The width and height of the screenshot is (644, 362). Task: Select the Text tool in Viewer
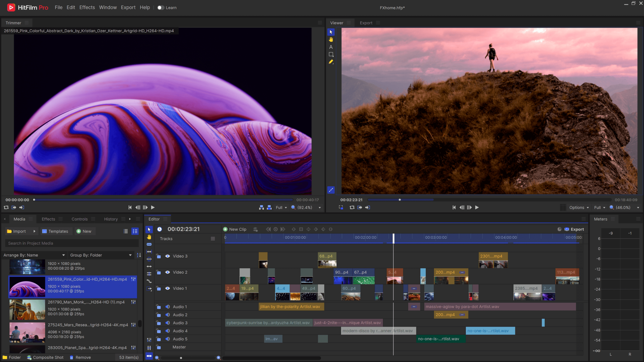point(331,47)
